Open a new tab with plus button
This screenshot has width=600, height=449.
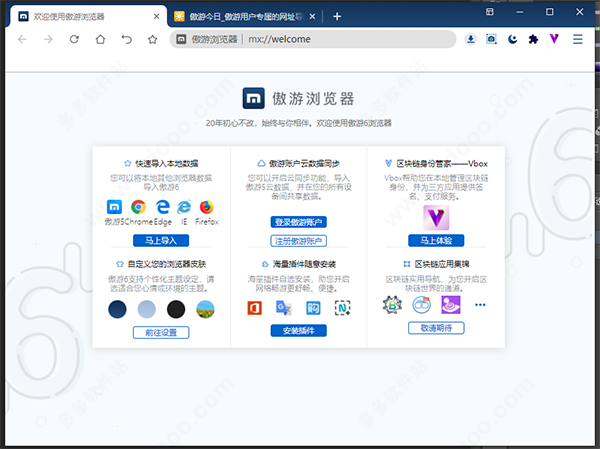[x=337, y=16]
